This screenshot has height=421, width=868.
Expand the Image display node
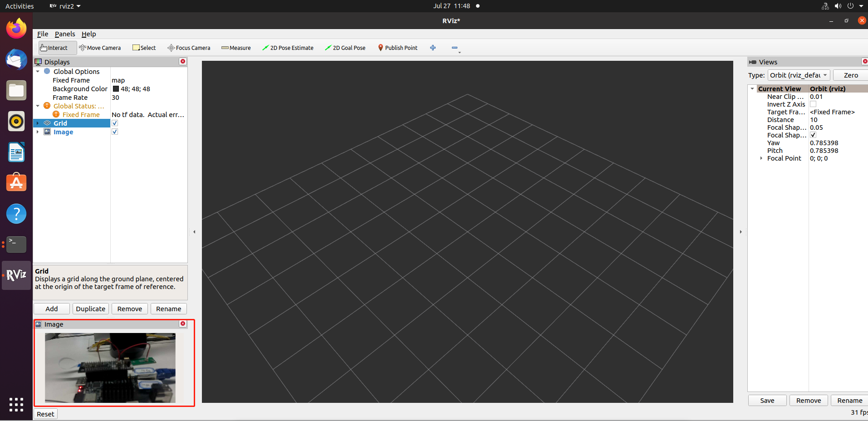coord(38,132)
